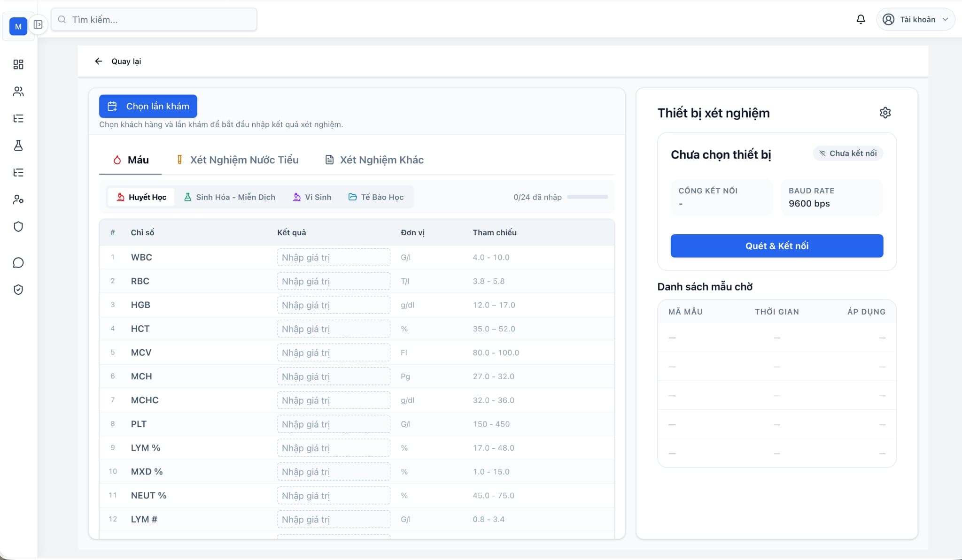Viewport: 962px width, 560px height.
Task: Click the PLT reference 150 - 450
Action: point(491,424)
